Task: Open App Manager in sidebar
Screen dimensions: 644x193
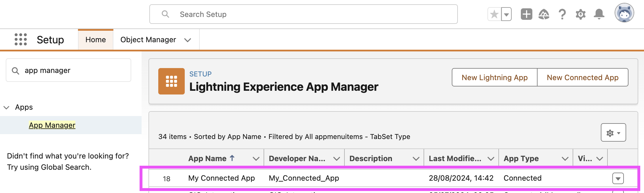Action: 52,125
